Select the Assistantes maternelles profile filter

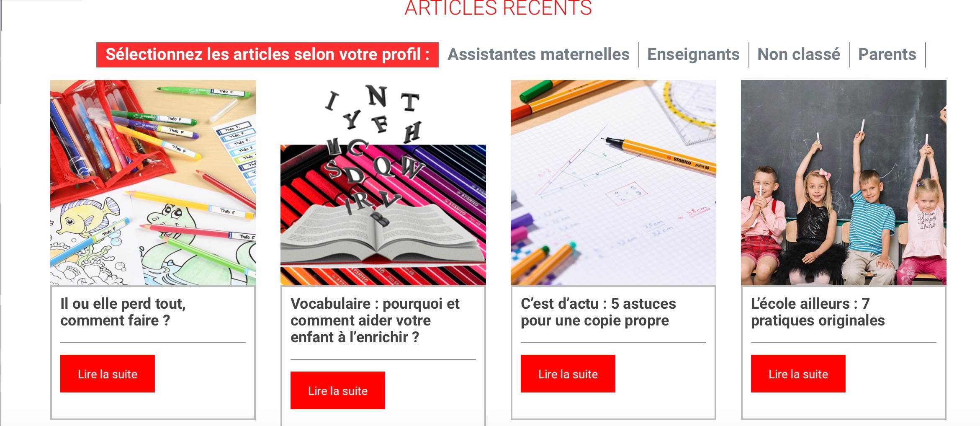click(538, 54)
